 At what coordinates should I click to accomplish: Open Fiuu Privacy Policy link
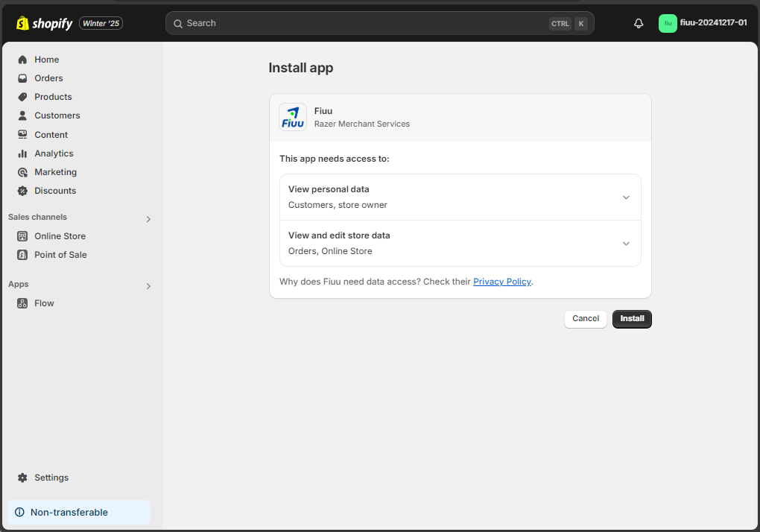click(x=502, y=282)
